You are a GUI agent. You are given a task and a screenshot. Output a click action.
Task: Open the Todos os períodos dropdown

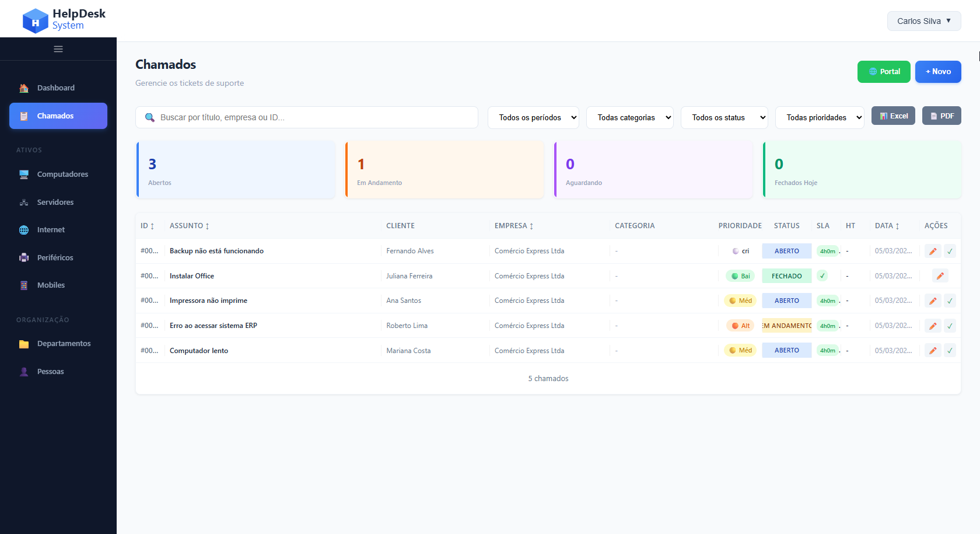click(533, 117)
